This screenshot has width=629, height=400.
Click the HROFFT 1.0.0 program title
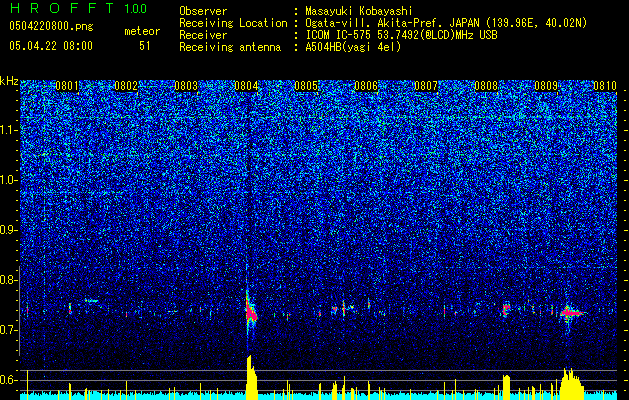pos(79,8)
